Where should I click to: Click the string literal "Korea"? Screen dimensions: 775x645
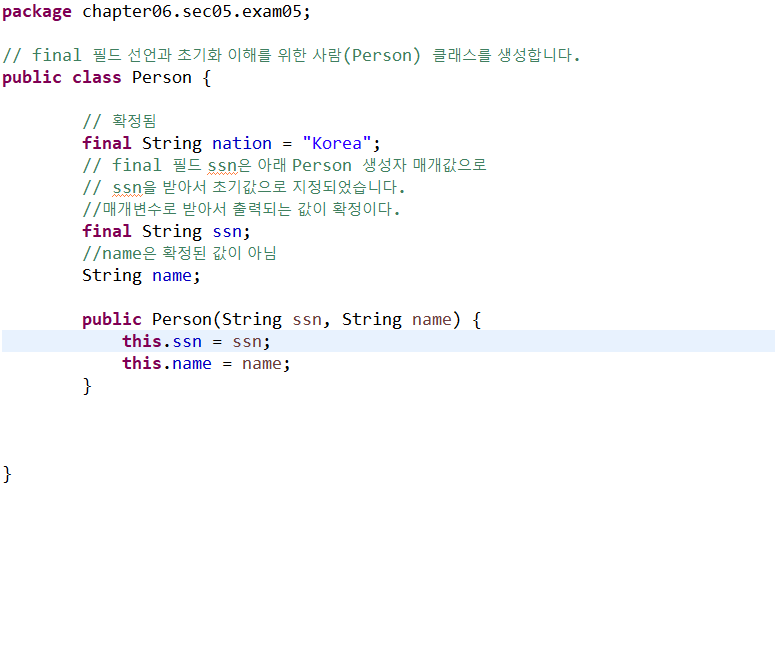coord(337,143)
